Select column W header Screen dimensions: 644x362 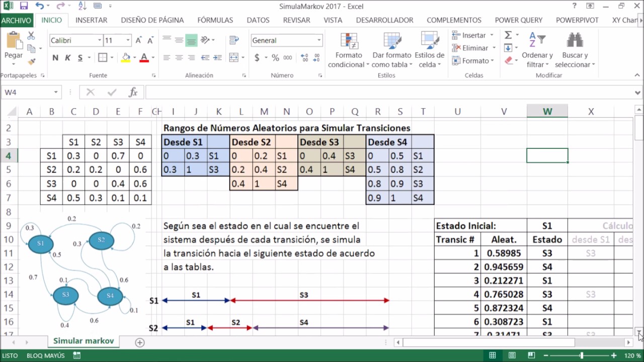coord(547,112)
